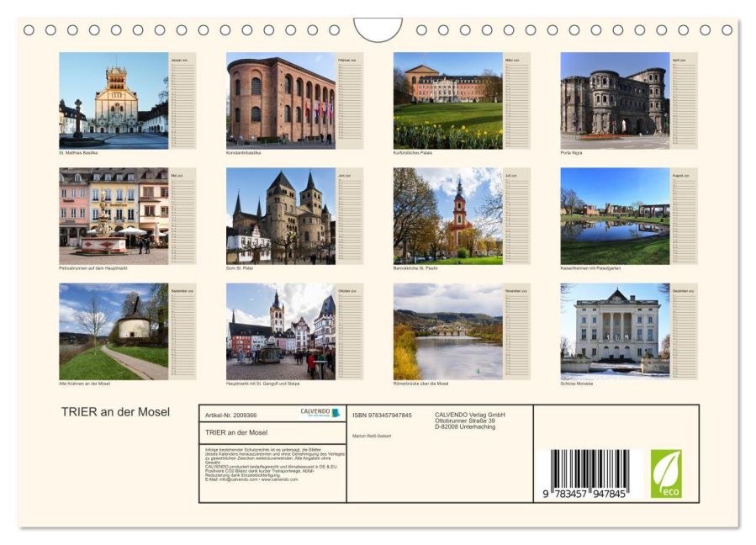Open the Petrusbrunnen fountain photo
The image size is (756, 545).
click(114, 216)
